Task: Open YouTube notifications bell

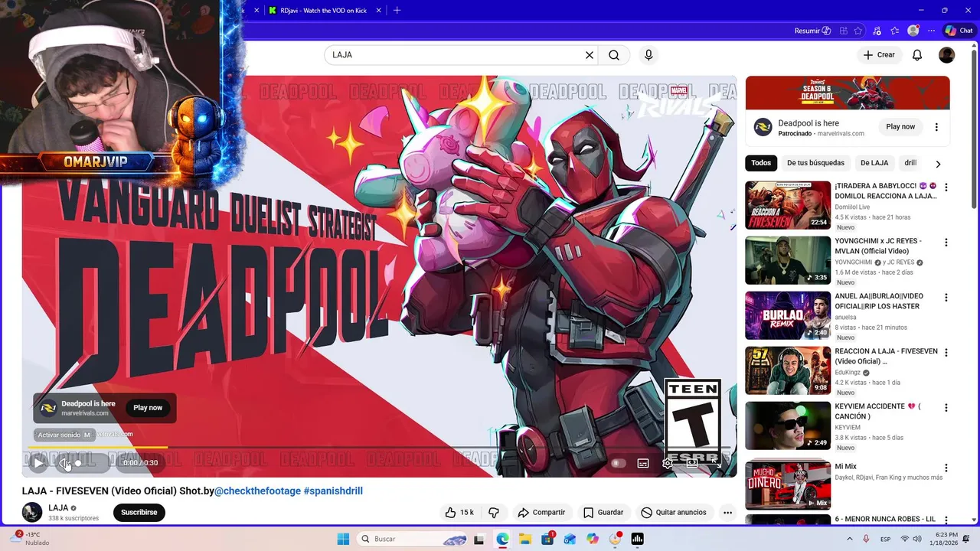Action: [x=917, y=55]
